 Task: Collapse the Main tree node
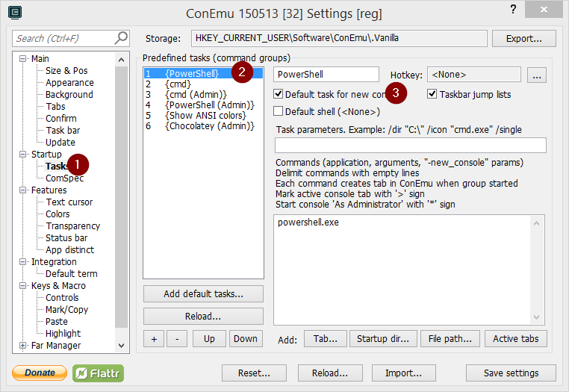(22, 58)
